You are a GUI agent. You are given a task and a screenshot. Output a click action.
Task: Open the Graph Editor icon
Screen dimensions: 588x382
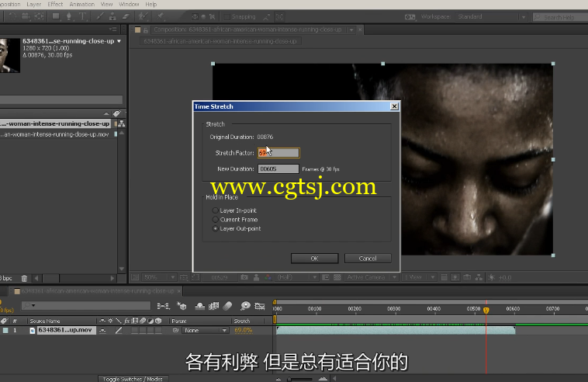point(260,306)
